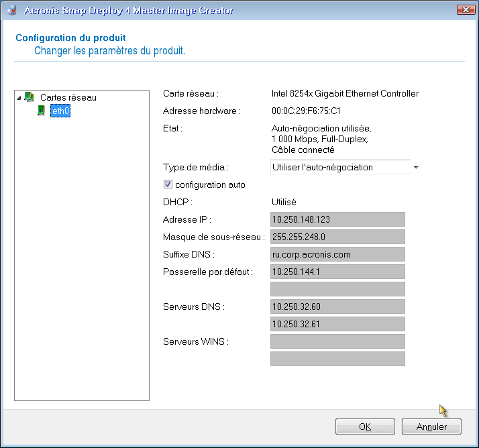Click the Suffixe DNS field
Screen dimensions: 479x448
337,254
